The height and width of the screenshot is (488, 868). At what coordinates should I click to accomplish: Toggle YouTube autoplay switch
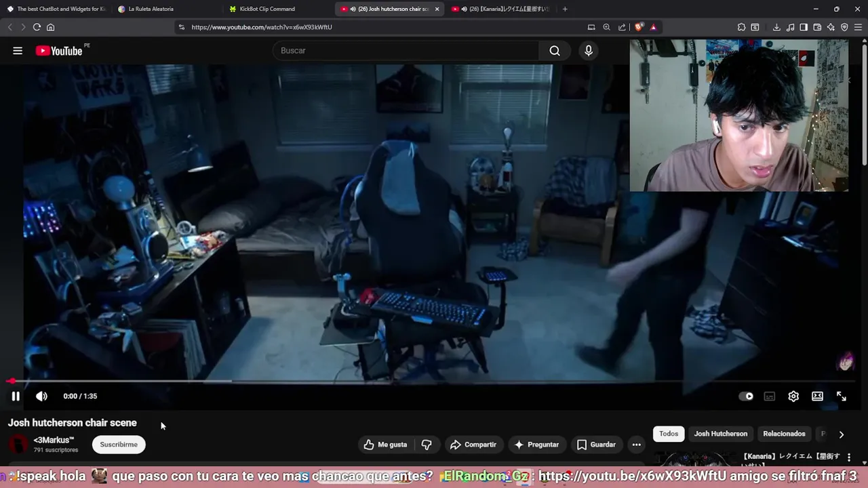click(746, 396)
